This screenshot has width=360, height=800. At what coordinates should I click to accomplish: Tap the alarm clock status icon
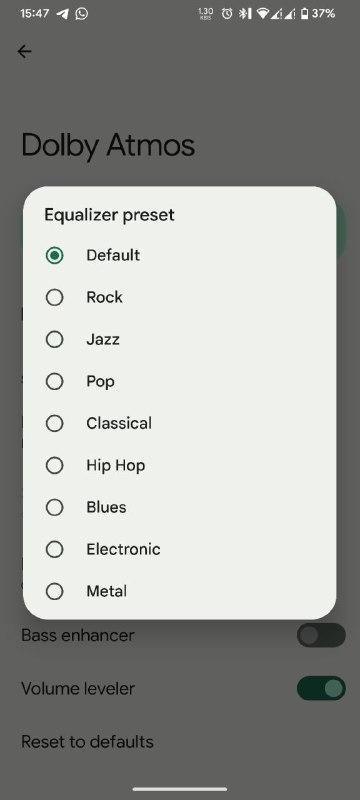pyautogui.click(x=227, y=14)
